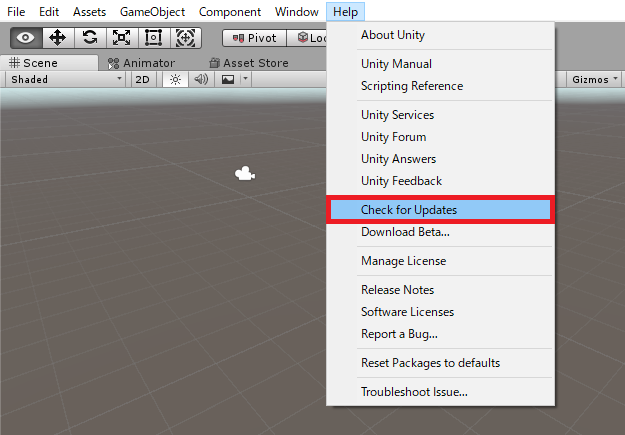Select Unity Services menu entry
This screenshot has height=435, width=625.
pyautogui.click(x=440, y=115)
